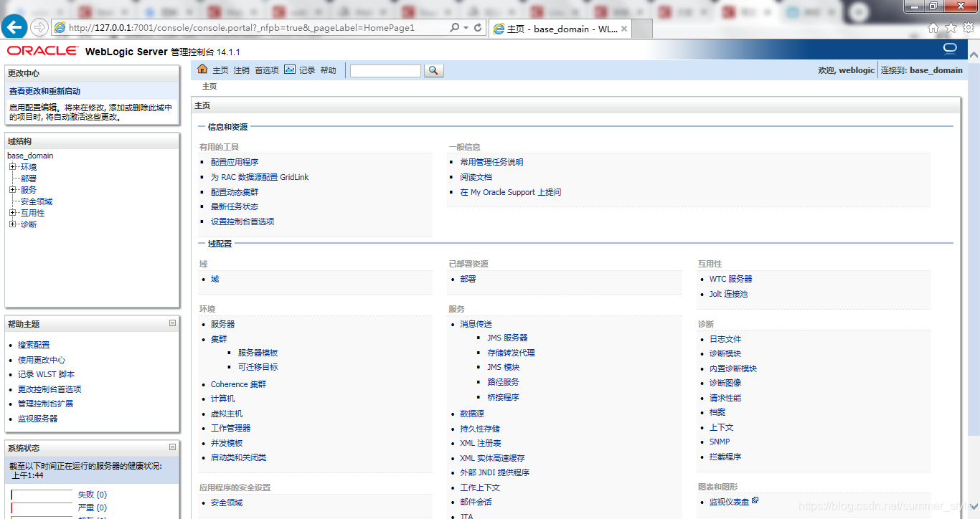The height and width of the screenshot is (519, 980).
Task: Click 记录 in the toolbar
Action: [307, 70]
